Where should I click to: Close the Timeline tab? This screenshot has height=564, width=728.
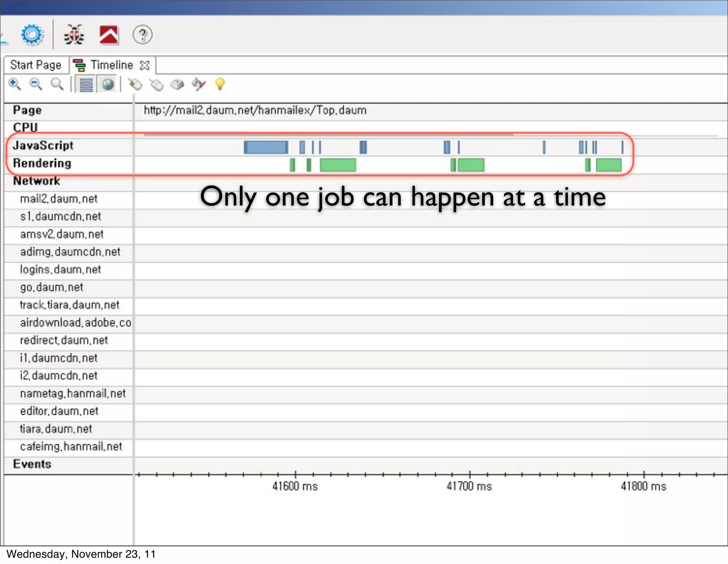[145, 65]
